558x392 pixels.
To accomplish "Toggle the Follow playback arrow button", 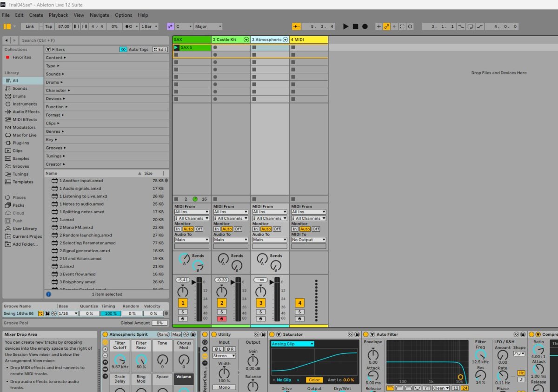I will point(297,26).
